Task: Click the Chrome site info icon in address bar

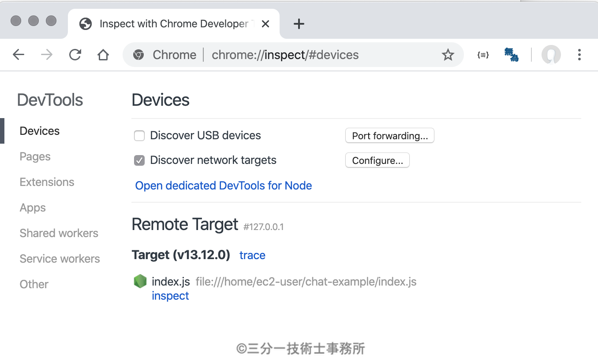Action: tap(139, 55)
